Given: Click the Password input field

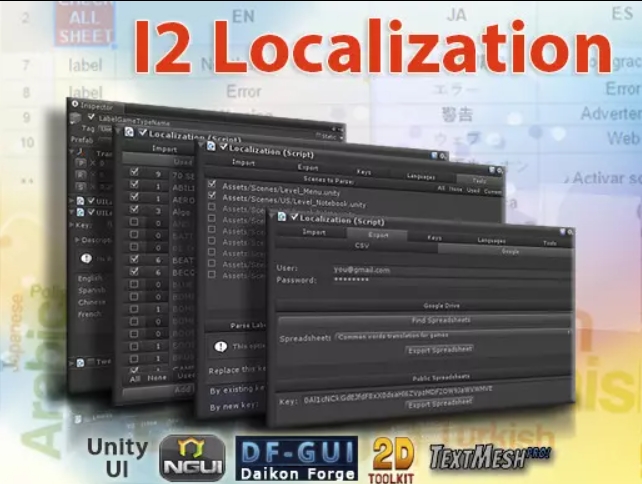Looking at the screenshot, I should pyautogui.click(x=452, y=280).
